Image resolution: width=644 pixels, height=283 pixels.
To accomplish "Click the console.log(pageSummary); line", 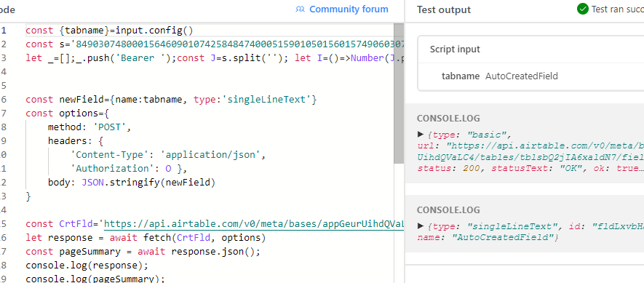I will click(x=95, y=279).
